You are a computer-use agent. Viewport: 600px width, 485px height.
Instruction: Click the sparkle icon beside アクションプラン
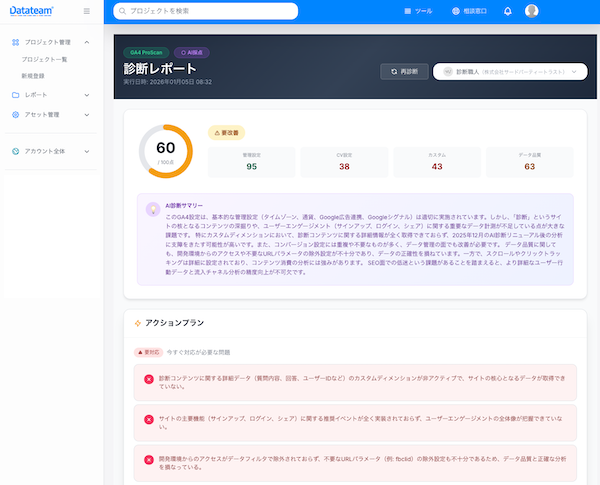pos(138,323)
